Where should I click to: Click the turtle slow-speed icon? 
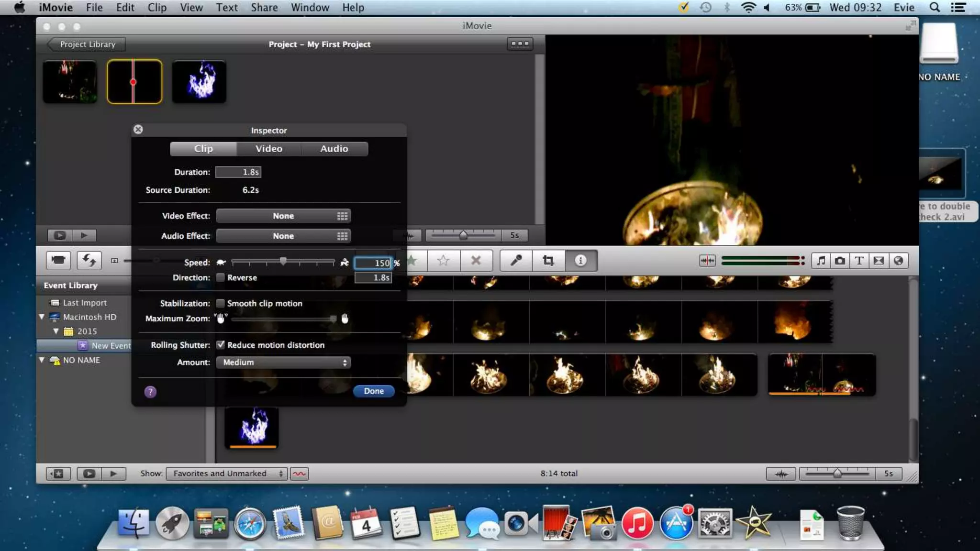[x=221, y=262]
